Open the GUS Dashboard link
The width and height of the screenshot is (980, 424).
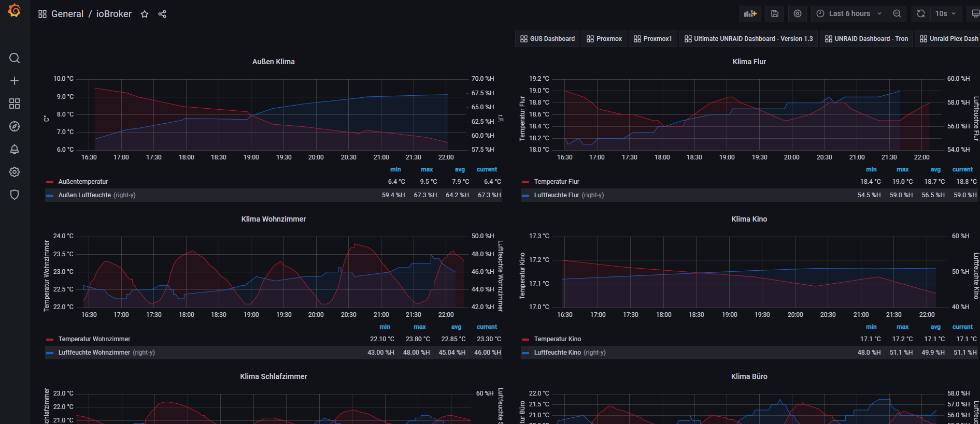[x=547, y=39]
